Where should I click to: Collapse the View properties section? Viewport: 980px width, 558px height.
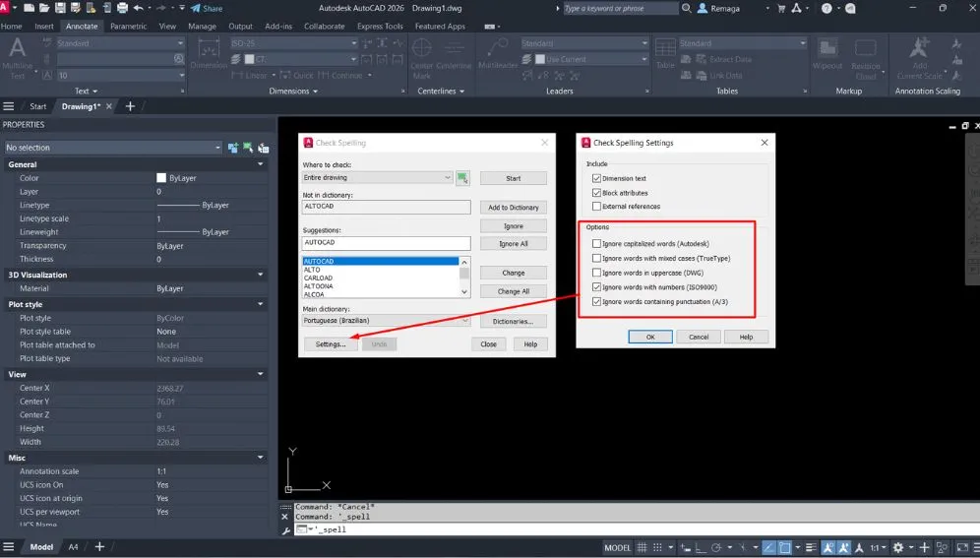(x=260, y=374)
